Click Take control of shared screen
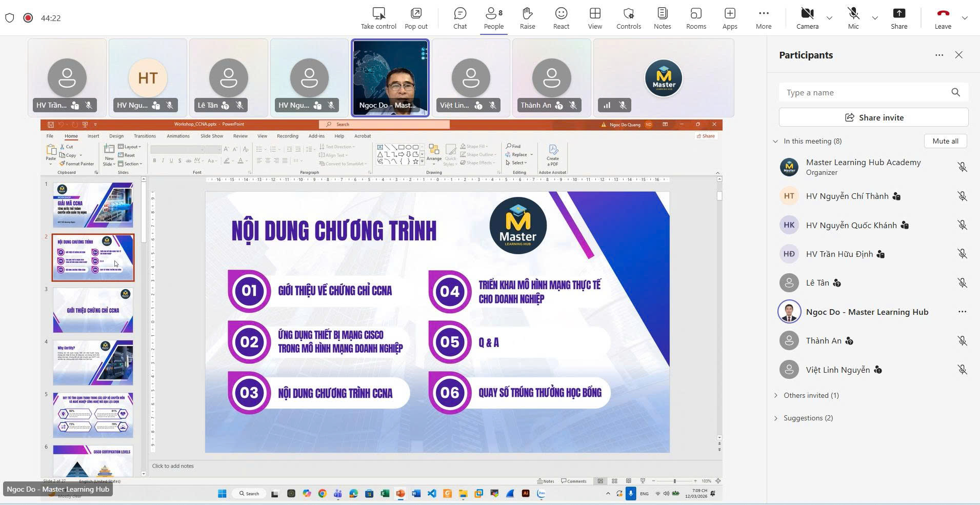 [378, 18]
